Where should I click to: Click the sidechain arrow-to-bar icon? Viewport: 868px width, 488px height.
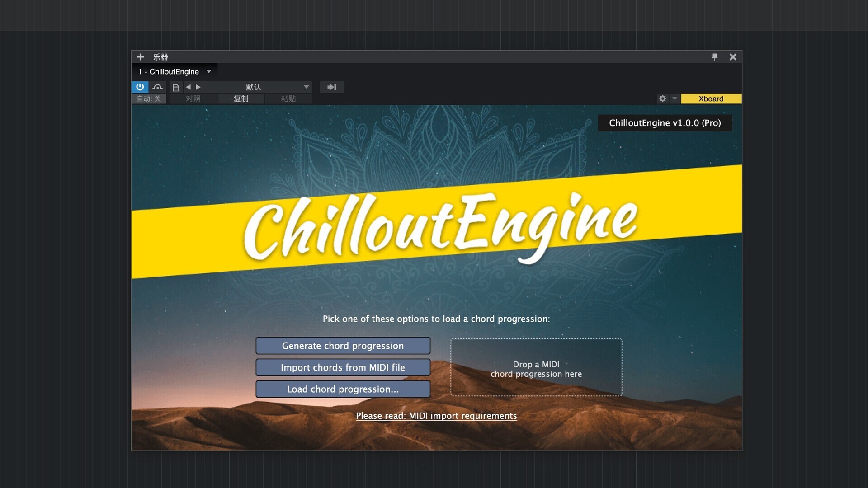[x=332, y=87]
